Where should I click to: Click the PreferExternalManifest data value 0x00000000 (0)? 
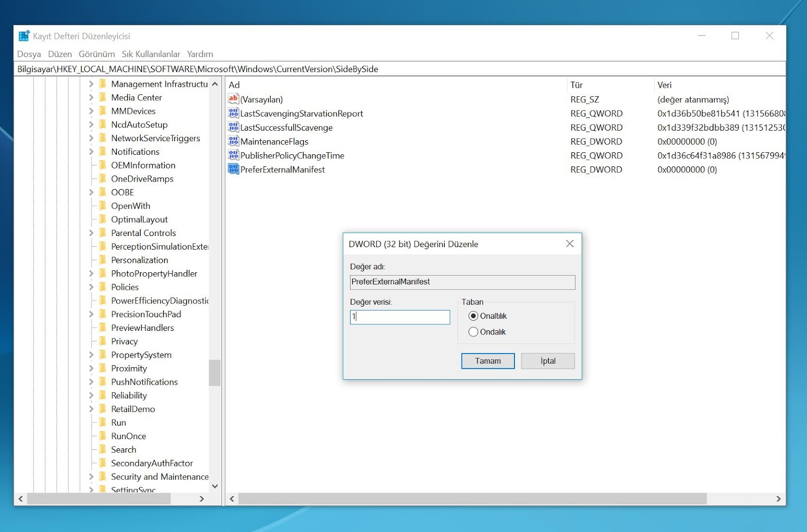point(687,169)
